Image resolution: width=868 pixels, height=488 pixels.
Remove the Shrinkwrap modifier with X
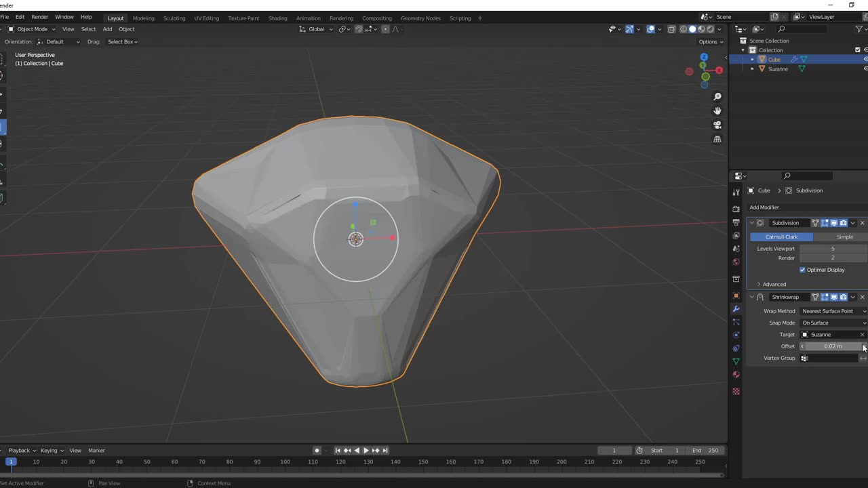coord(862,297)
